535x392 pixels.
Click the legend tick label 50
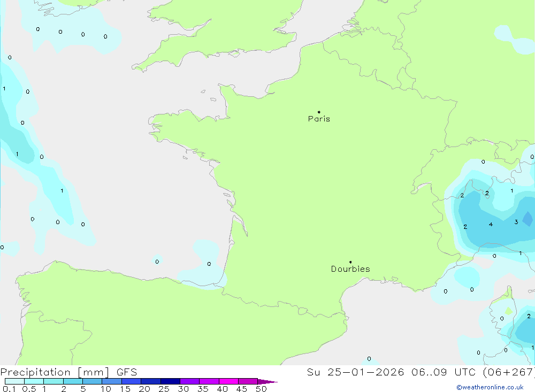click(x=261, y=389)
